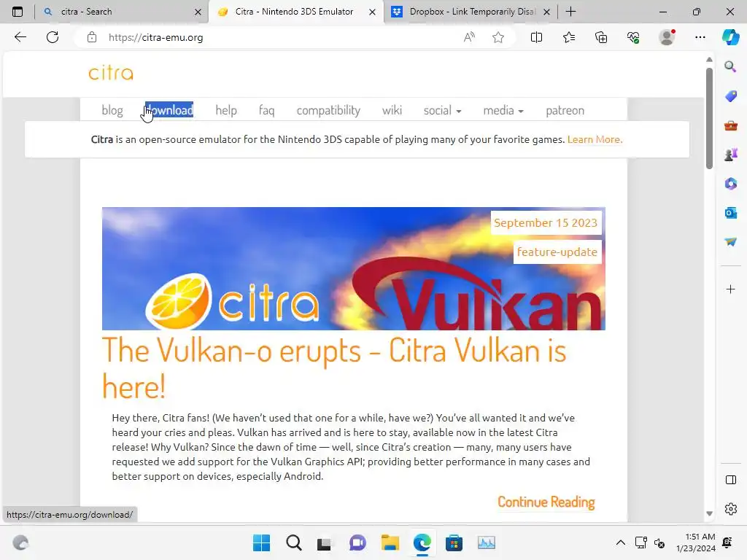Open sidebar Outlook icon
This screenshot has width=747, height=560.
730,213
